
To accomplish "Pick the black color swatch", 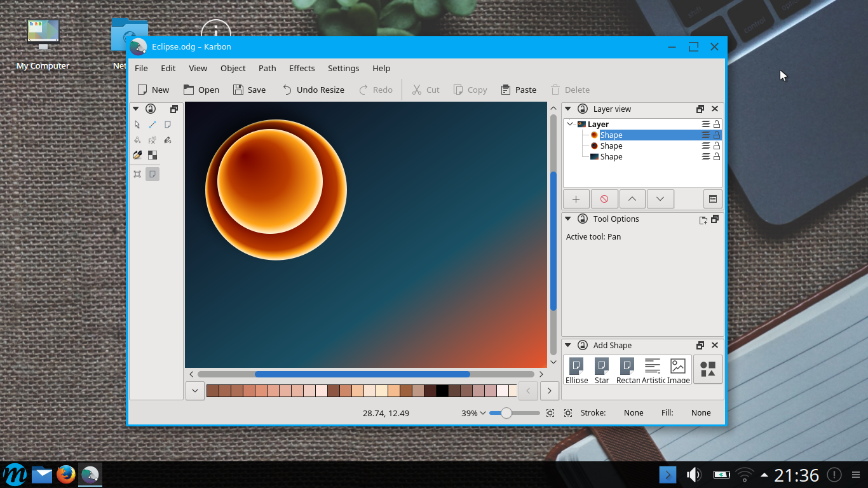I will tap(442, 391).
